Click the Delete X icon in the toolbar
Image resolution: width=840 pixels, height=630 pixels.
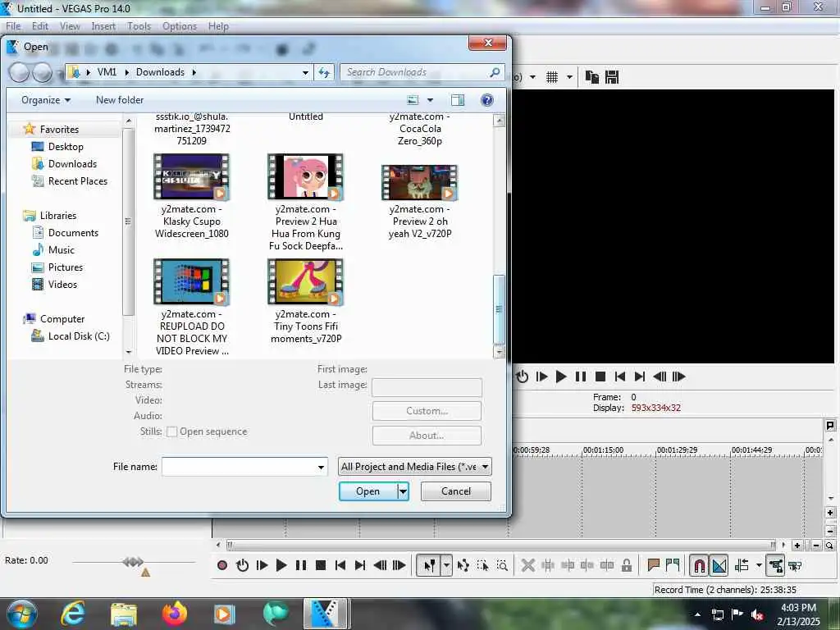pos(528,565)
